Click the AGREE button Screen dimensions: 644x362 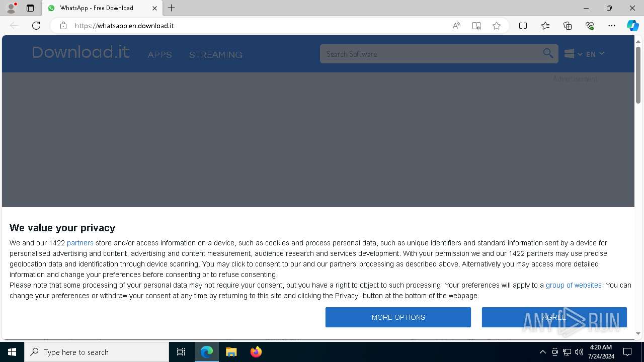pyautogui.click(x=554, y=317)
